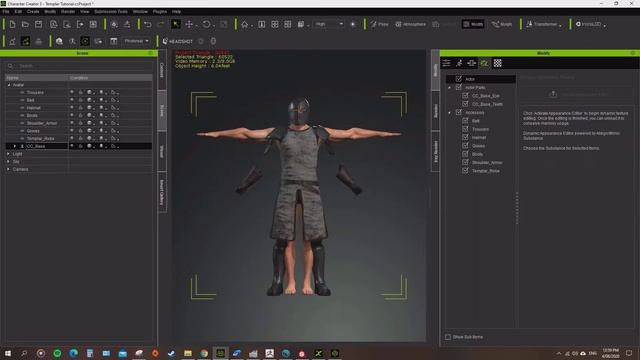Open the Windows Start menu
640x360 pixels.
tap(7, 353)
